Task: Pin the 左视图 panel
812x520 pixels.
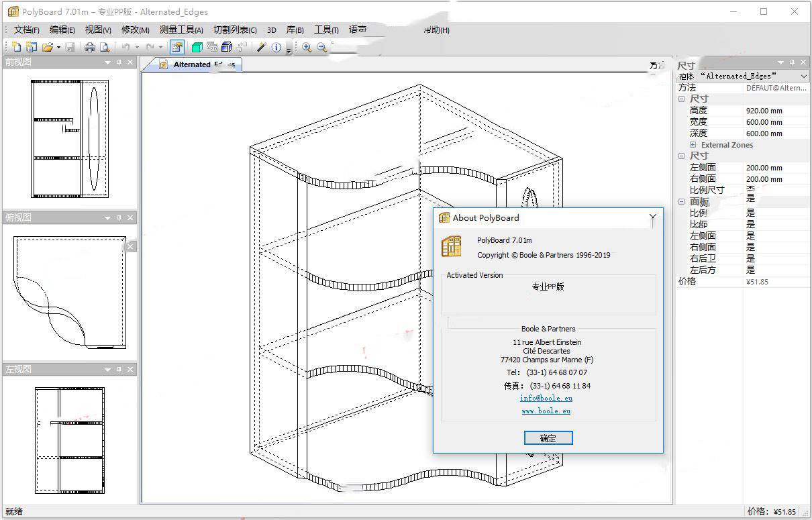Action: 119,369
